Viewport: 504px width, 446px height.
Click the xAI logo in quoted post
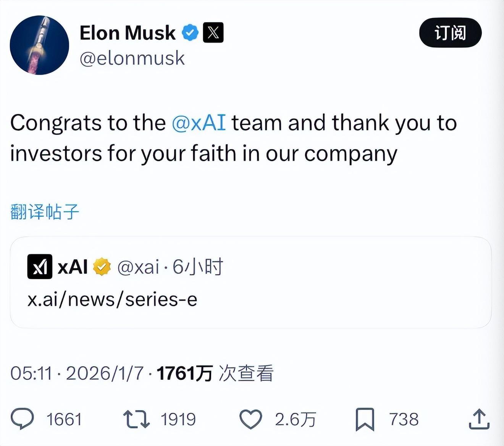coord(40,267)
